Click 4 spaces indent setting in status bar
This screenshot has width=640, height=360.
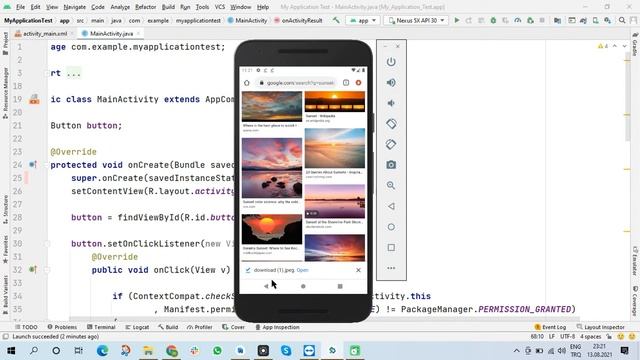pos(591,337)
